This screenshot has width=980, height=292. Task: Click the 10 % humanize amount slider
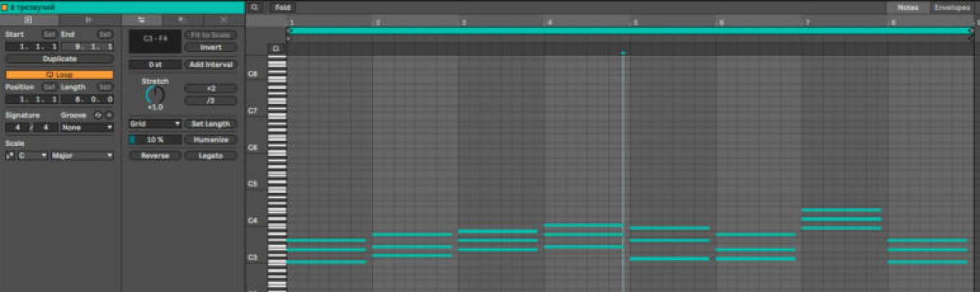click(155, 139)
